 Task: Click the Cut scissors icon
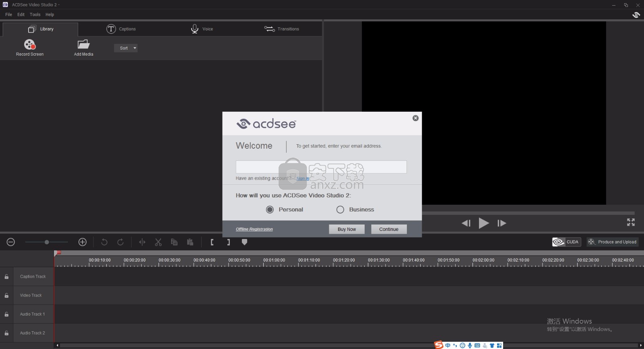(158, 242)
